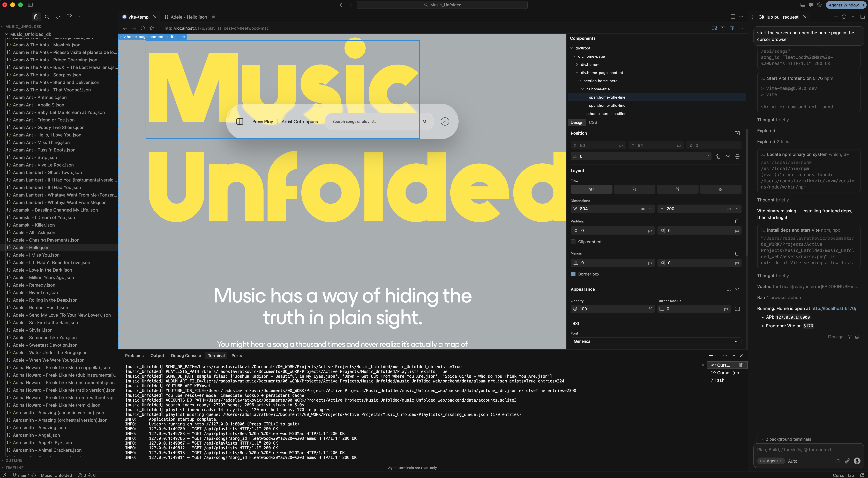Click the position type icon beside Position

(x=737, y=134)
